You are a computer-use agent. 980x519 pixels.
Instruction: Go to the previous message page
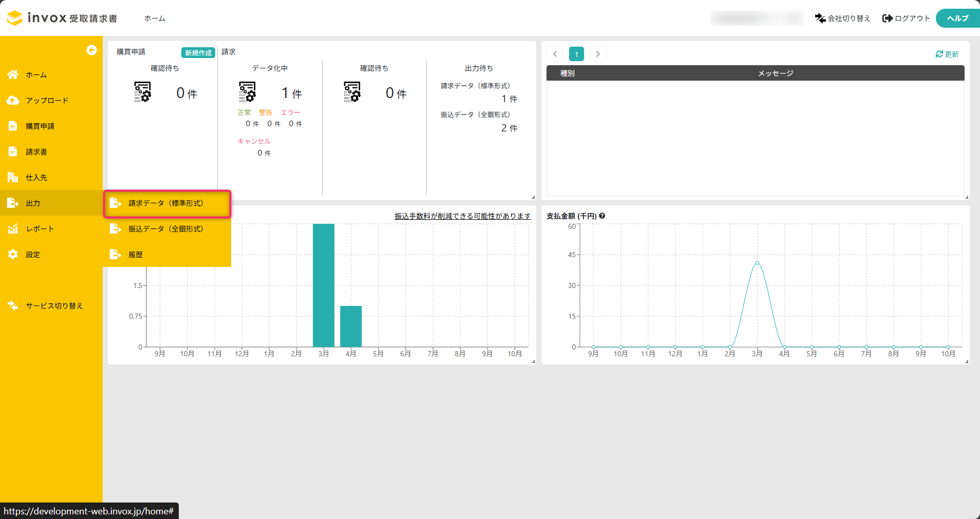coord(555,54)
